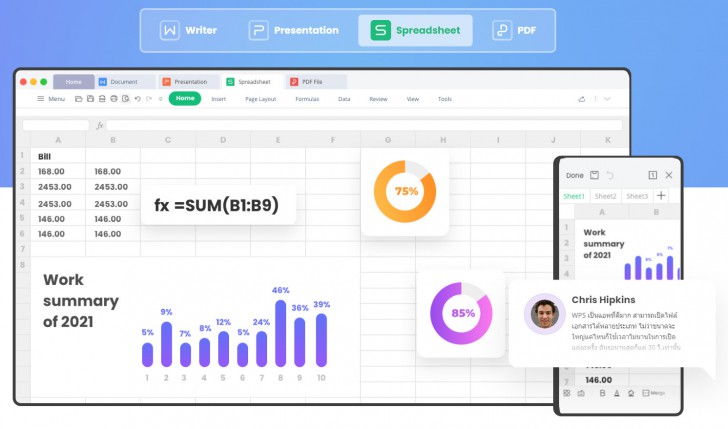Expand the quick access toolbar customize arrow
The width and height of the screenshot is (728, 429).
161,99
